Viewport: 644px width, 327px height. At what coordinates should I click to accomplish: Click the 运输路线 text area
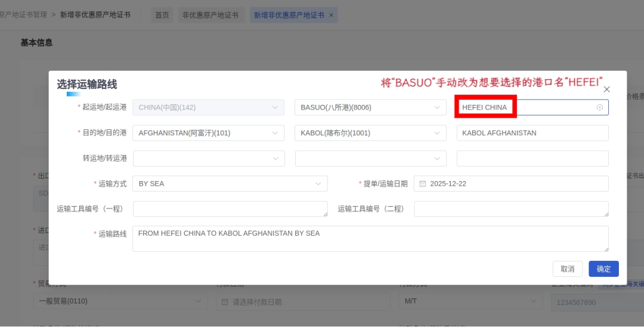click(370, 238)
